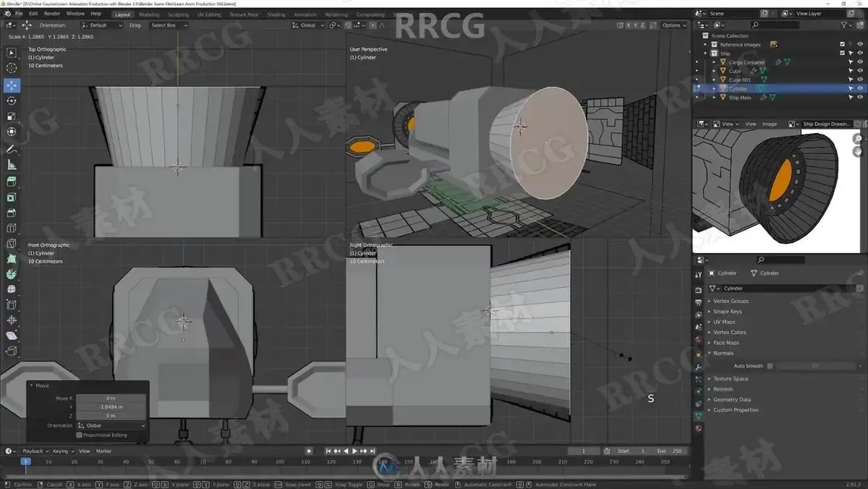Click the blue frame 1 playhead marker
This screenshot has width=868, height=489.
[26, 461]
